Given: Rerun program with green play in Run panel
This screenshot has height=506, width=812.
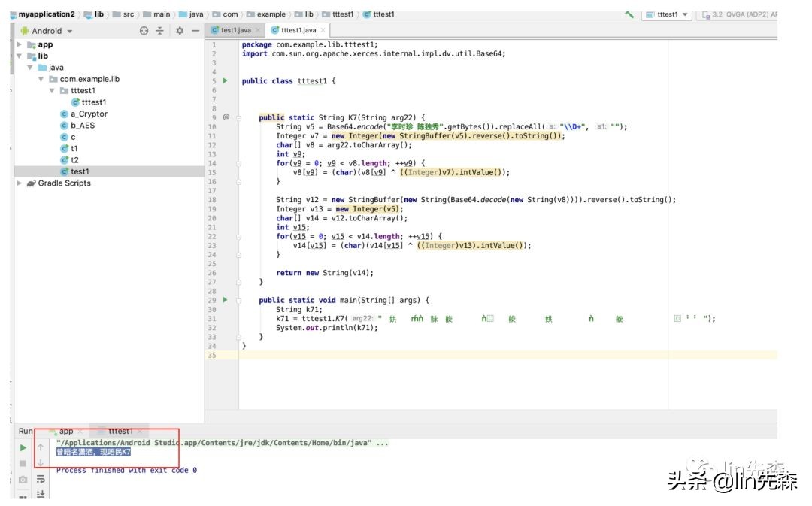Looking at the screenshot, I should click(x=23, y=447).
